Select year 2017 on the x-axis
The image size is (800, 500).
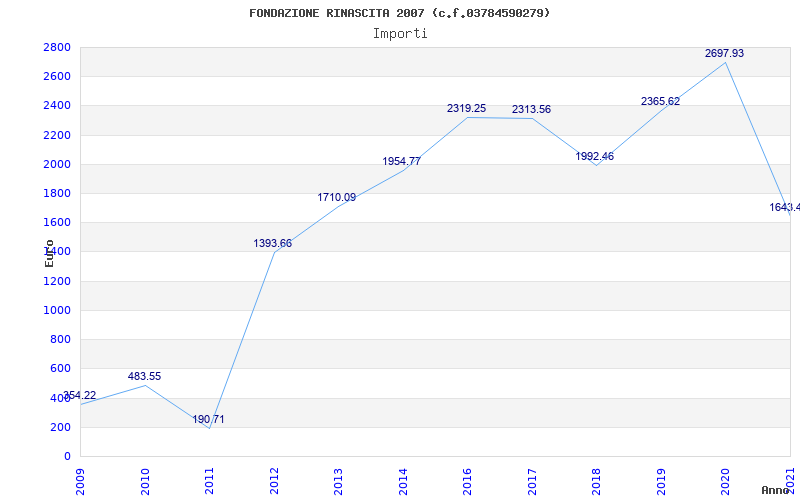[x=532, y=481]
